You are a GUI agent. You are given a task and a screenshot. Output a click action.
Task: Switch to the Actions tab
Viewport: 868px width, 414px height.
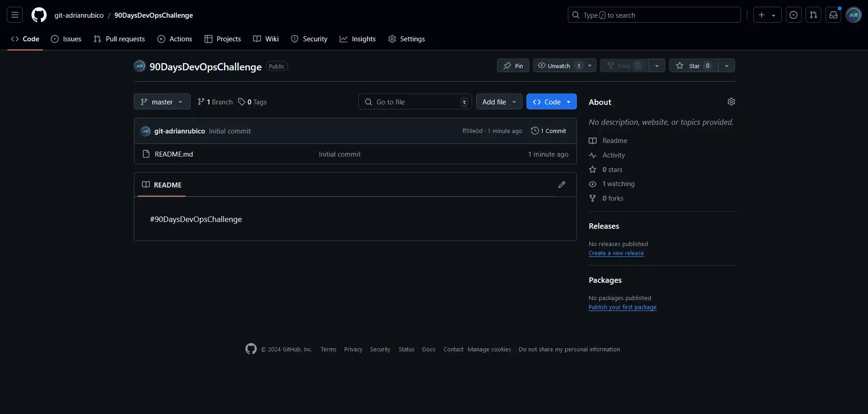click(x=175, y=39)
